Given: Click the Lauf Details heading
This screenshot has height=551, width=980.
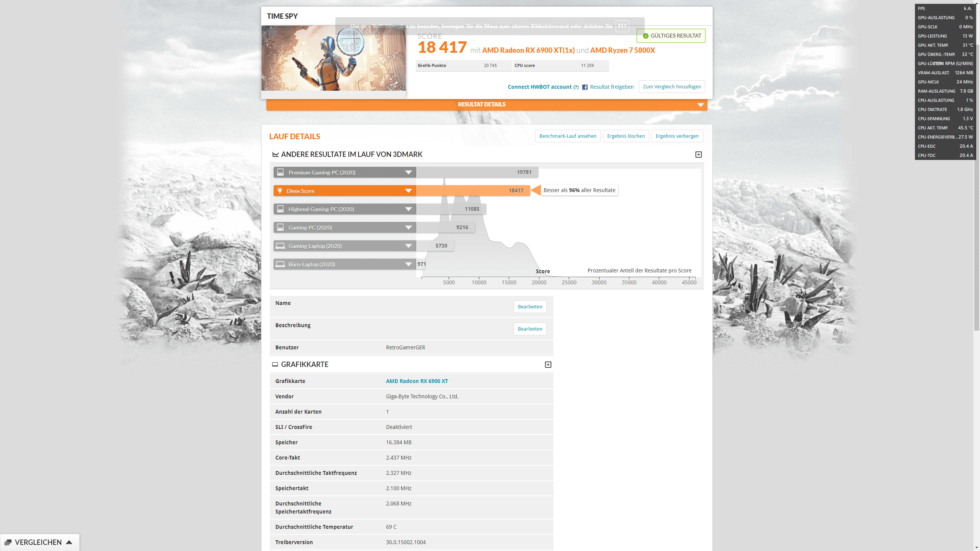Looking at the screenshot, I should (294, 137).
